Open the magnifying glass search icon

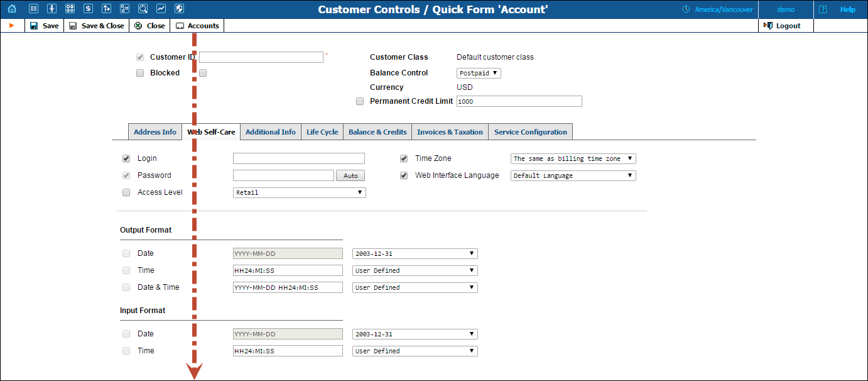tap(143, 9)
